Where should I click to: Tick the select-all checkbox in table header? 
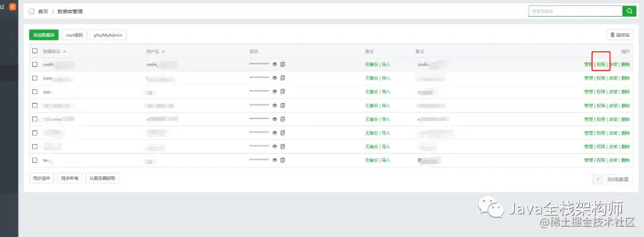click(35, 51)
